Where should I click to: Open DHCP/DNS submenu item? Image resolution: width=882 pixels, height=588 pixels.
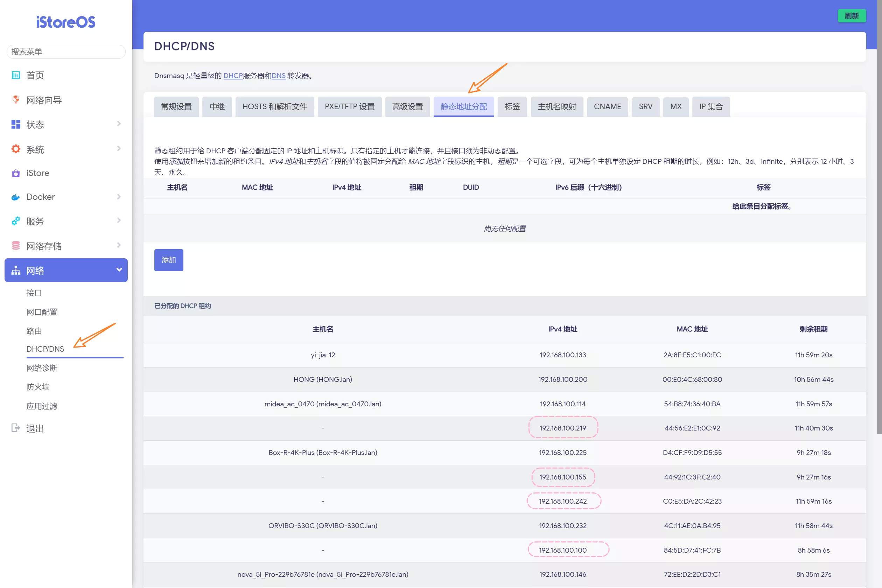pos(45,349)
